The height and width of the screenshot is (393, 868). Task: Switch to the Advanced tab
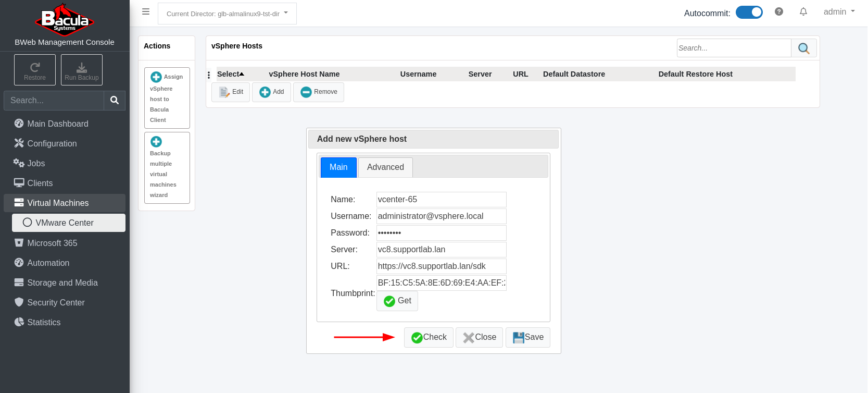(385, 167)
